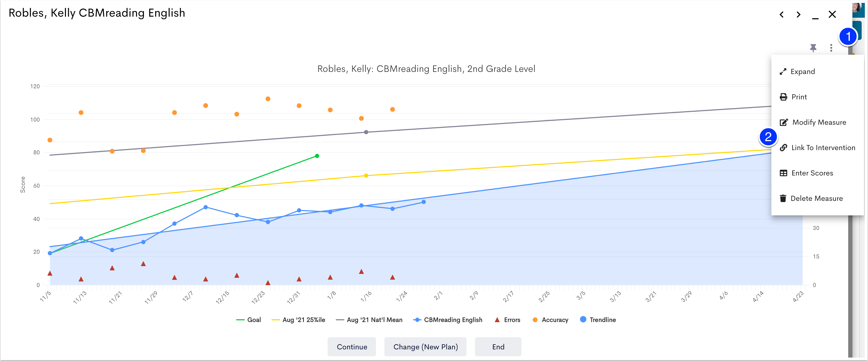
Task: Click the trash can icon
Action: point(783,198)
